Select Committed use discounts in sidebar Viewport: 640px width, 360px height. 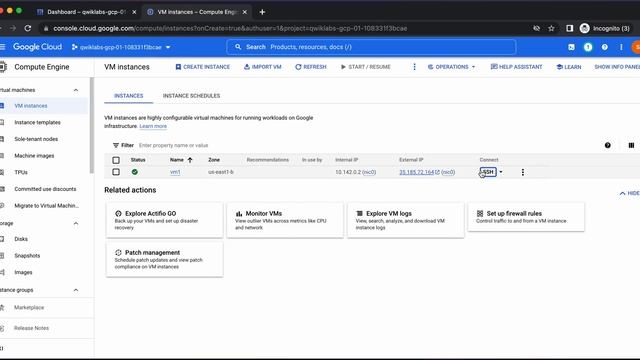pyautogui.click(x=44, y=189)
